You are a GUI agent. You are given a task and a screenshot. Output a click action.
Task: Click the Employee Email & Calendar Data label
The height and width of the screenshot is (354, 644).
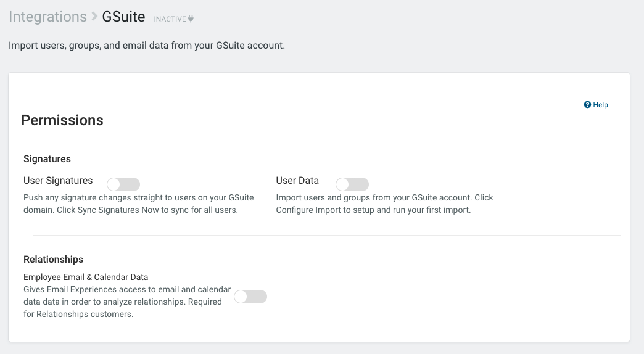pos(86,277)
